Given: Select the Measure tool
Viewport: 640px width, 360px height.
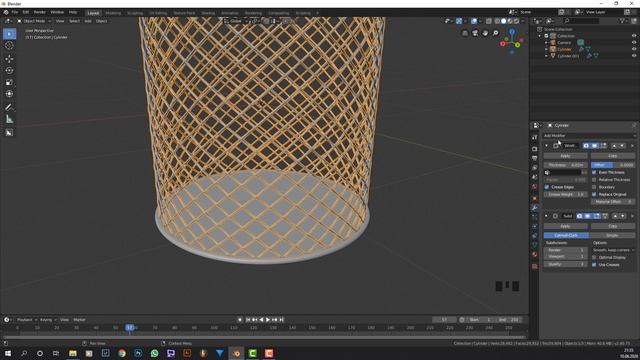Looking at the screenshot, I should click(x=9, y=119).
